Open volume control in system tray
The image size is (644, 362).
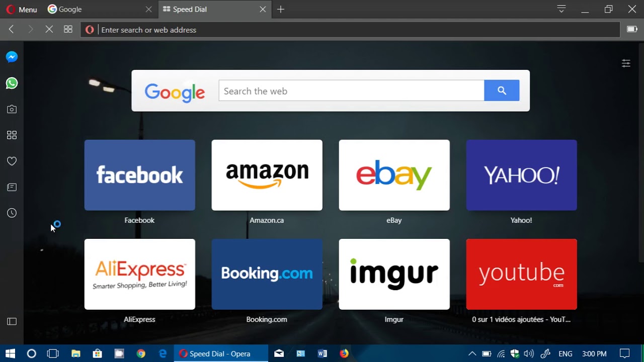point(528,353)
